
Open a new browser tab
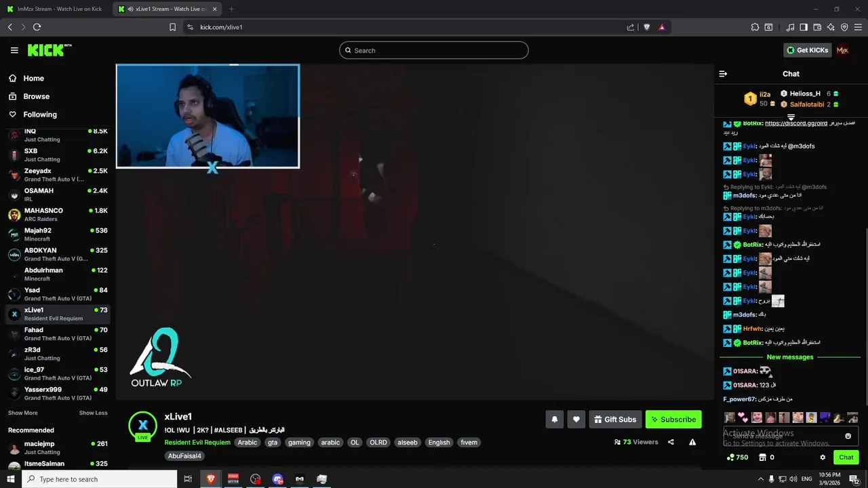[231, 9]
